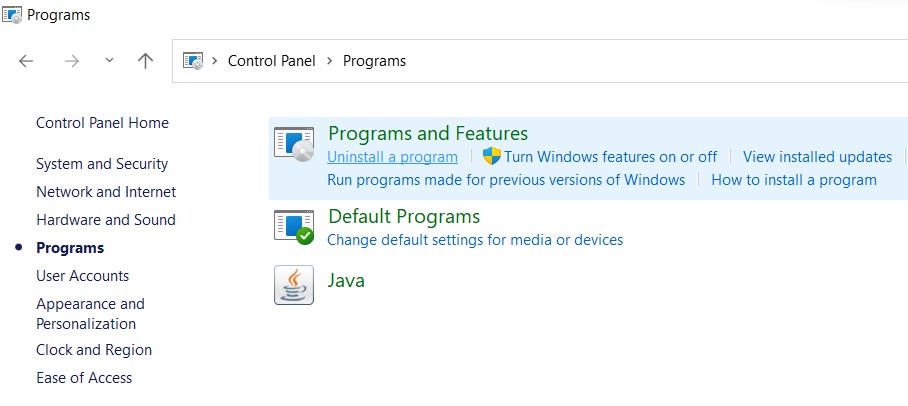Open Ease of Access category
The width and height of the screenshot is (908, 406).
point(84,378)
